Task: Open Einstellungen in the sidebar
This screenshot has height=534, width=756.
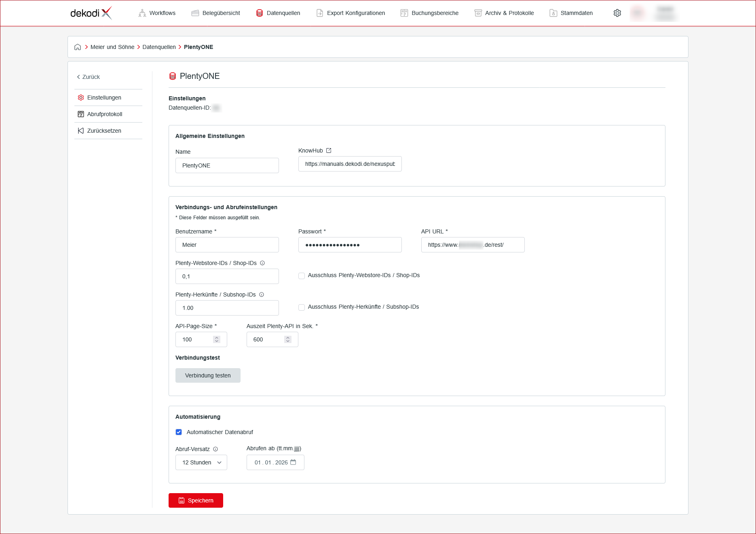Action: coord(108,97)
